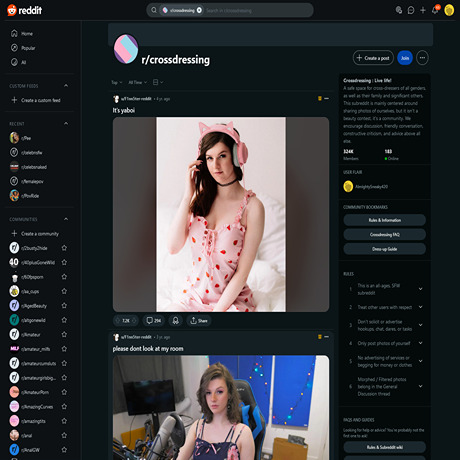Viewport: 460px width, 460px height.
Task: Click the plus create icon in header
Action: (x=423, y=10)
